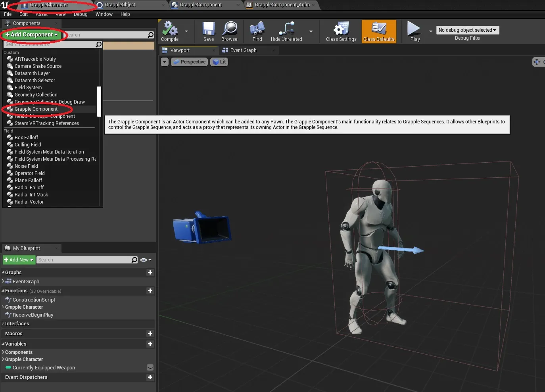Viewport: 545px width, 392px height.
Task: Select Field System Meta Data Iteration
Action: 49,152
